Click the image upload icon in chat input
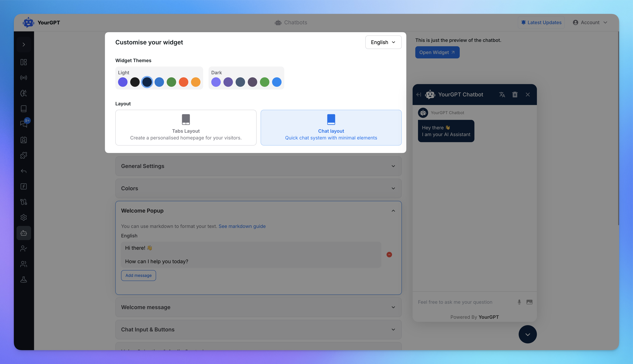This screenshot has width=633, height=364. (x=529, y=302)
